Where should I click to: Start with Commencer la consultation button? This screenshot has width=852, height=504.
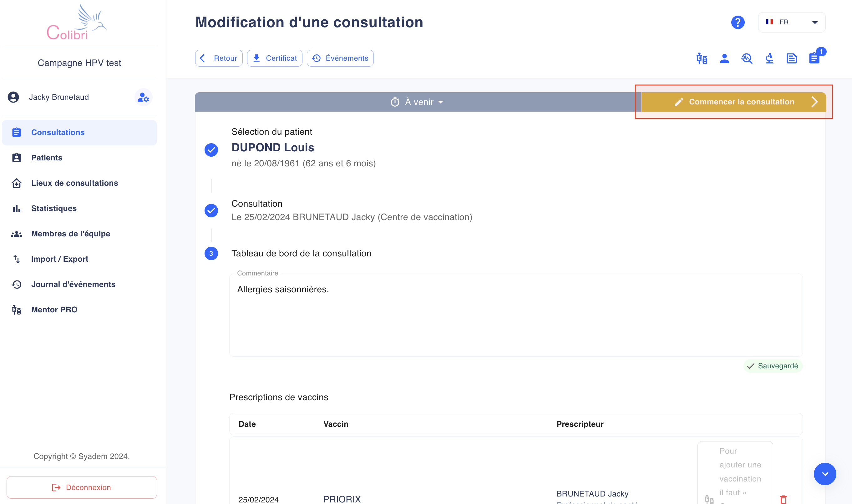733,102
